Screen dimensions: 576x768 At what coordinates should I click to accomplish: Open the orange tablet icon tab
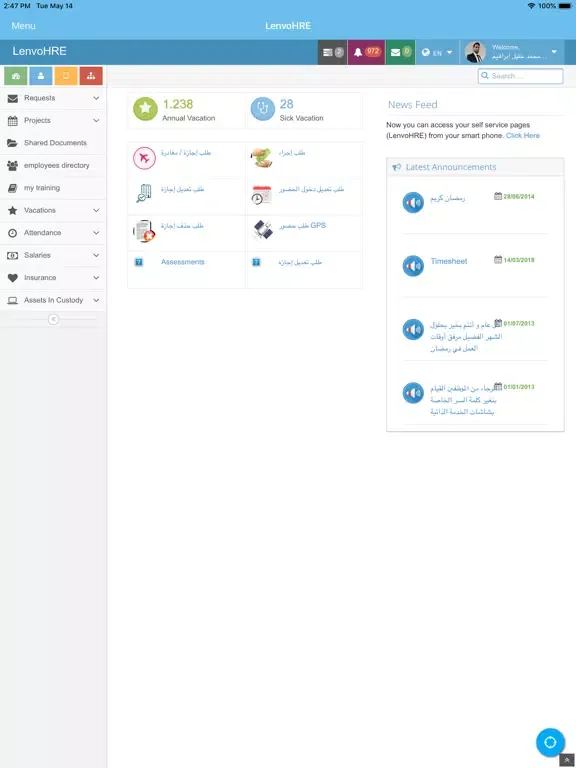[66, 76]
